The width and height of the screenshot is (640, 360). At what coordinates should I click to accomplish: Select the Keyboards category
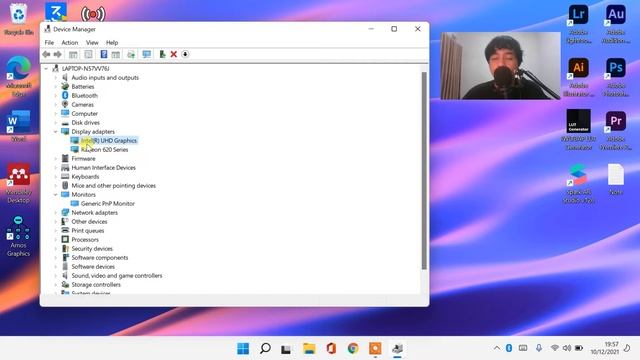[x=85, y=177]
